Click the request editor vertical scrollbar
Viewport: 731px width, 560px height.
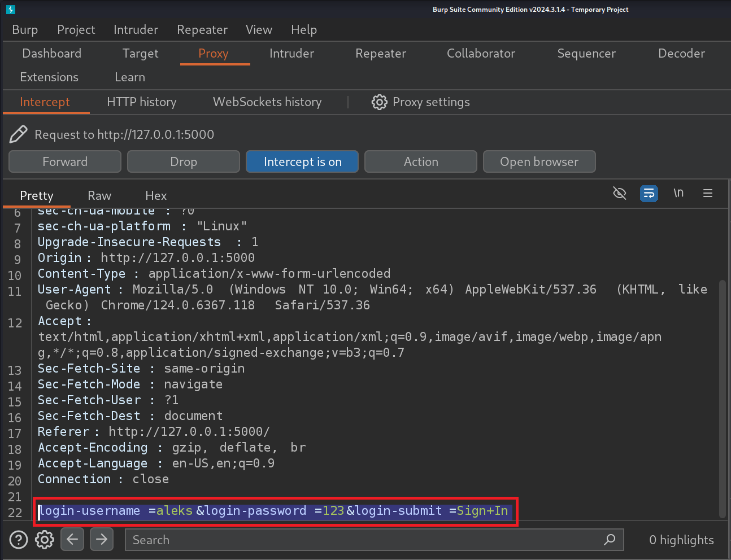tap(722, 399)
